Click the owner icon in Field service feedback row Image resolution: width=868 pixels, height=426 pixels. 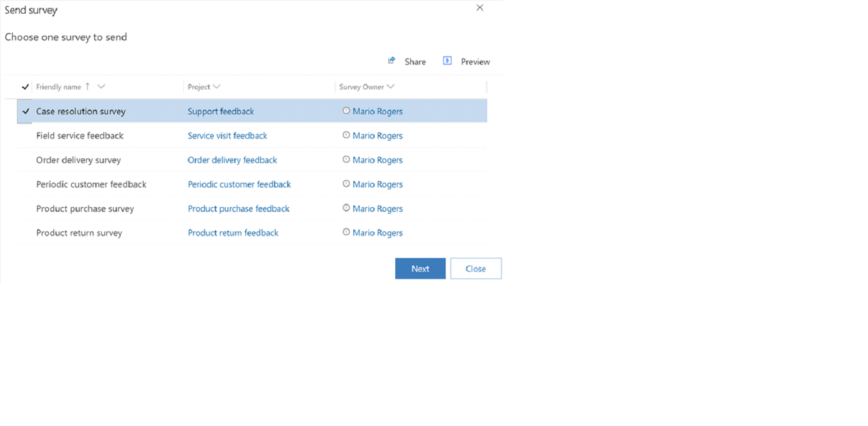pos(346,135)
